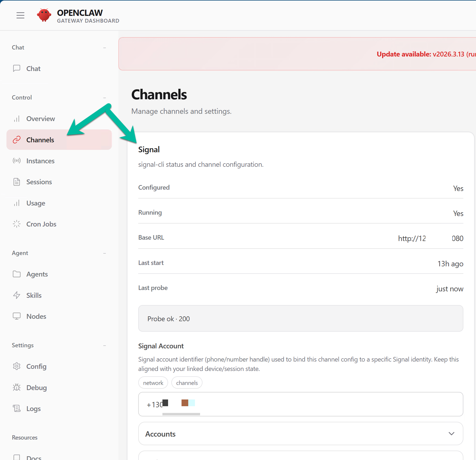Open the Usage page

coord(36,203)
